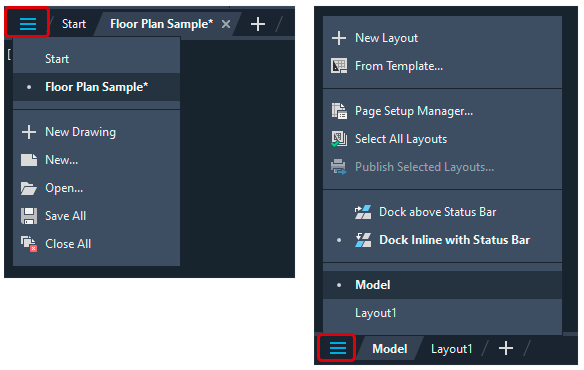Click the New Drawing plus icon
The width and height of the screenshot is (584, 370).
29,132
